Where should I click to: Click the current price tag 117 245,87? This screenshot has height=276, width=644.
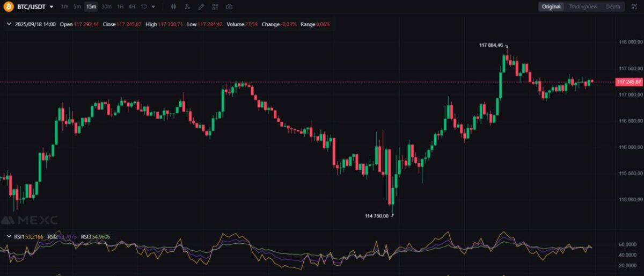tap(629, 82)
